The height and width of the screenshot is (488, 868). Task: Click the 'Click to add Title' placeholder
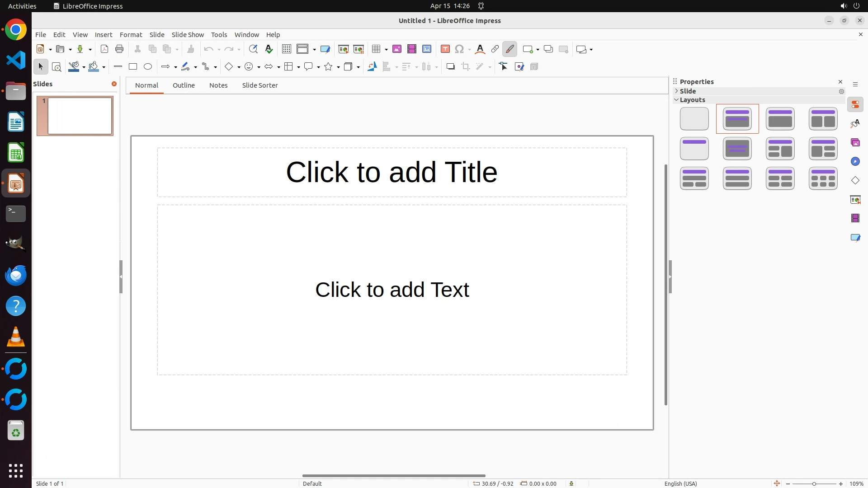tap(392, 172)
